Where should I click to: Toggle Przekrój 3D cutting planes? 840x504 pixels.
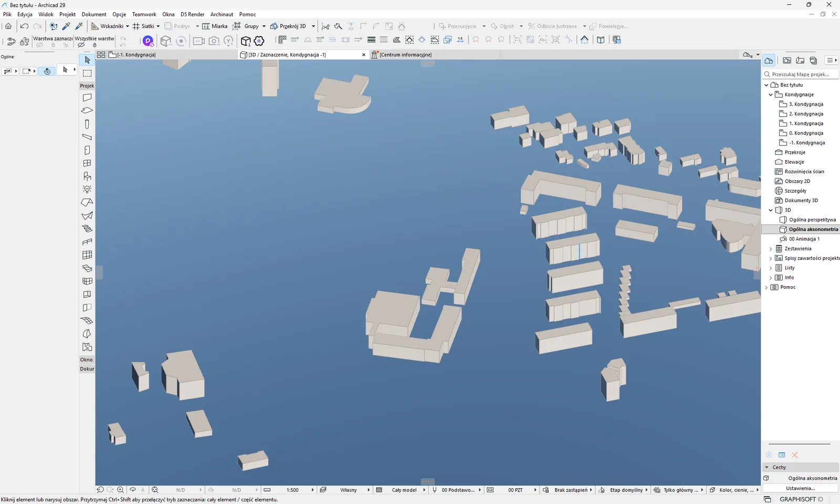(x=288, y=26)
